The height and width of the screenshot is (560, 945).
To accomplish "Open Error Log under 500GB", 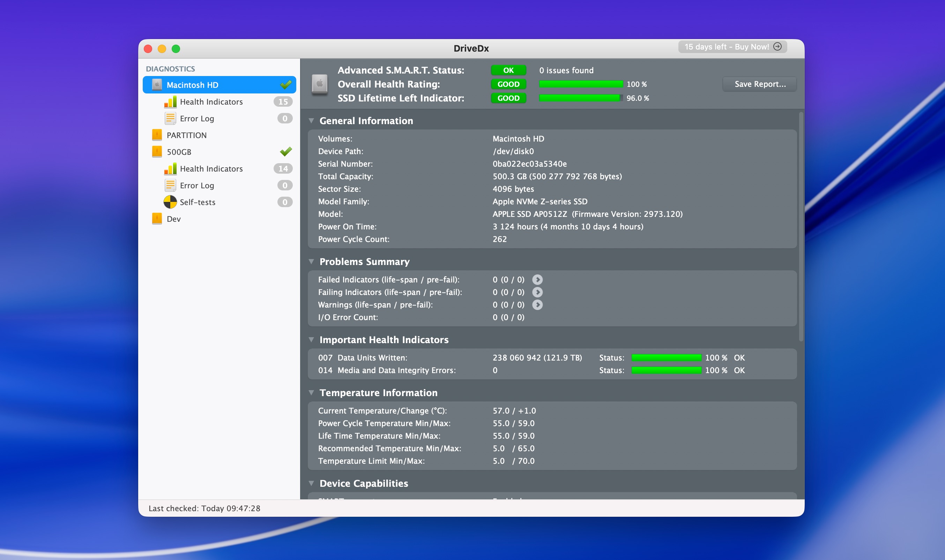I will tap(219, 185).
